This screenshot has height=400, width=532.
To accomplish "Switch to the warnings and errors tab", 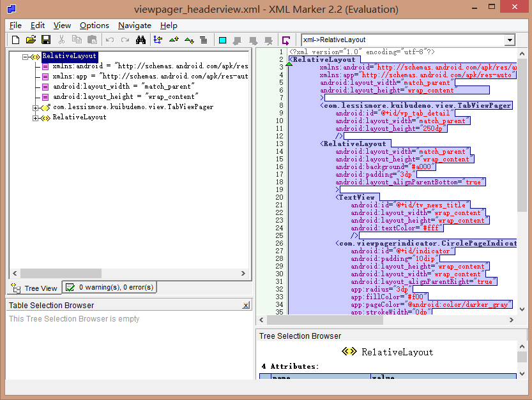I will [x=109, y=288].
